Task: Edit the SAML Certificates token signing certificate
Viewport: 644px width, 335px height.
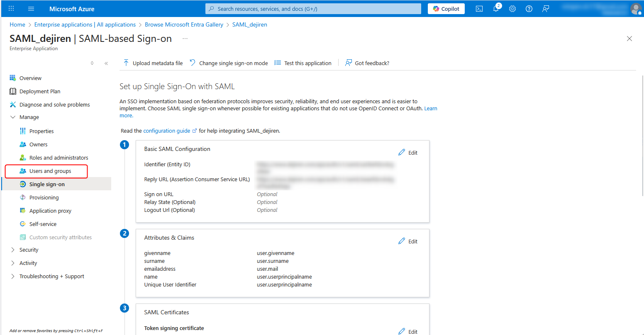Action: [408, 332]
